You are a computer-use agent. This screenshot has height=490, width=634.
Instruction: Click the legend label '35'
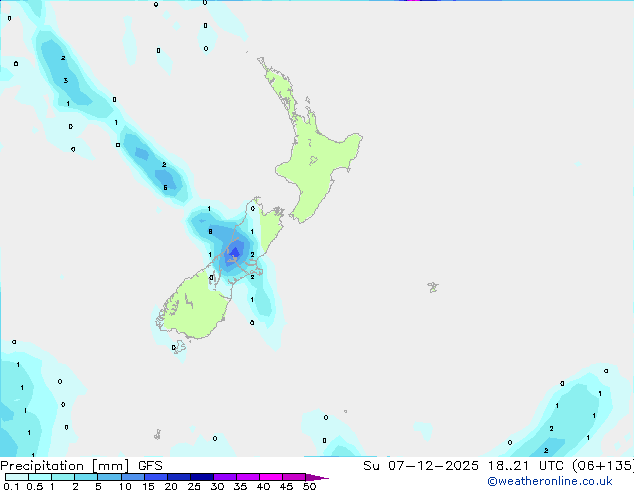240,486
